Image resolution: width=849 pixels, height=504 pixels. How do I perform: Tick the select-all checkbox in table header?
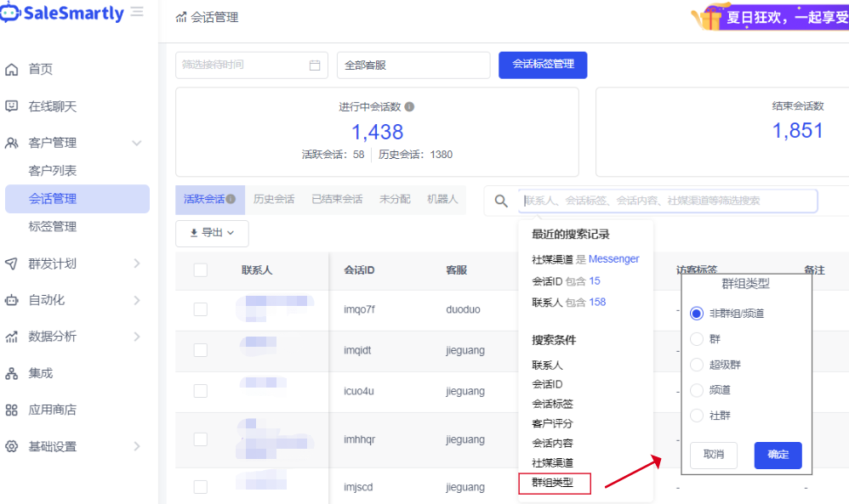point(201,270)
